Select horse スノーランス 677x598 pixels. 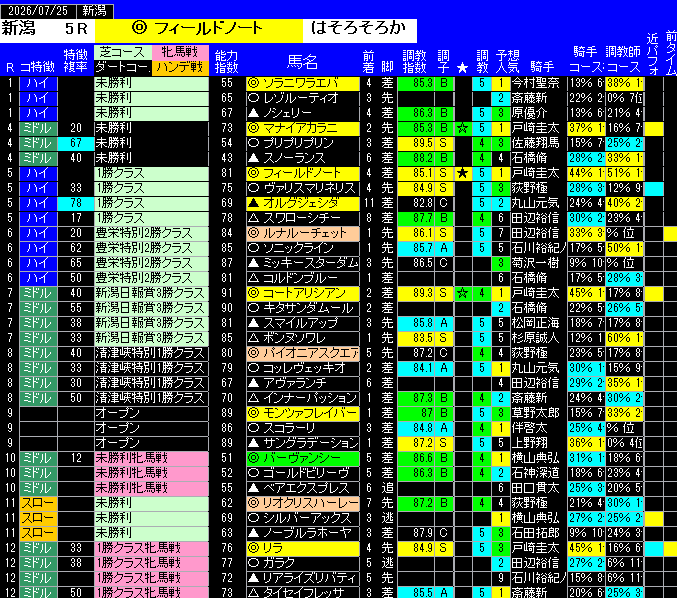tap(303, 158)
